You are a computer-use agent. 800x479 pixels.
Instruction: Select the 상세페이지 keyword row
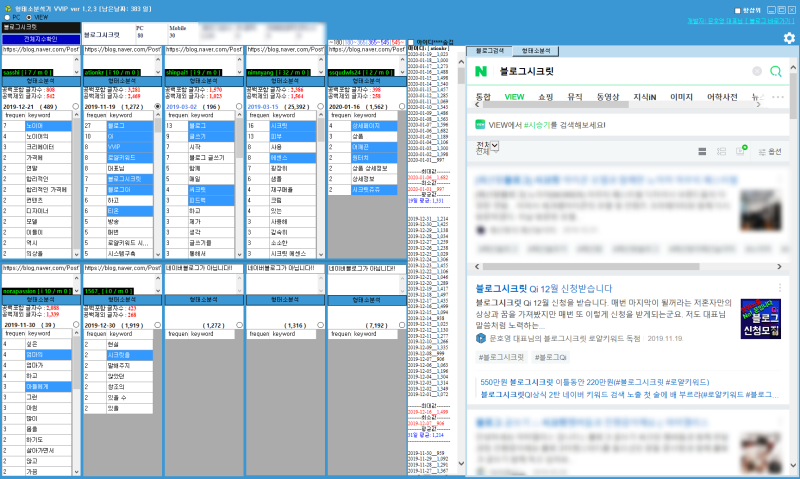point(374,125)
